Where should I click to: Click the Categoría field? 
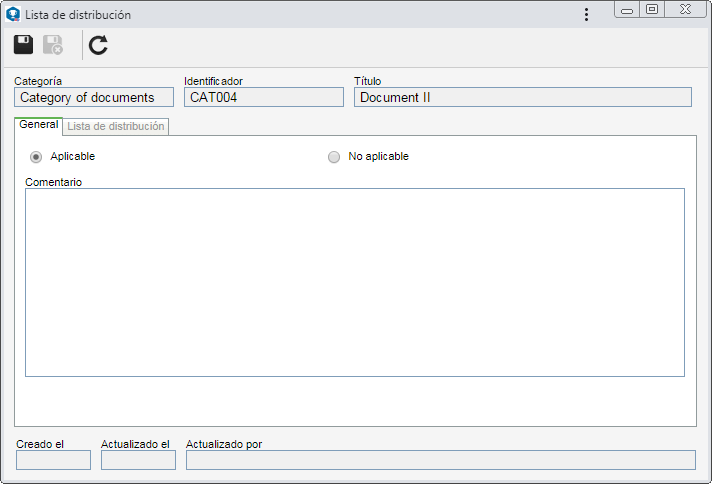pyautogui.click(x=94, y=97)
